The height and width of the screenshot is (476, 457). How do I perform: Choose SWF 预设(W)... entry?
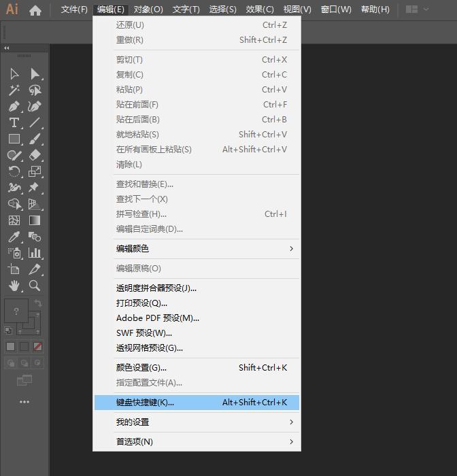[x=197, y=333]
